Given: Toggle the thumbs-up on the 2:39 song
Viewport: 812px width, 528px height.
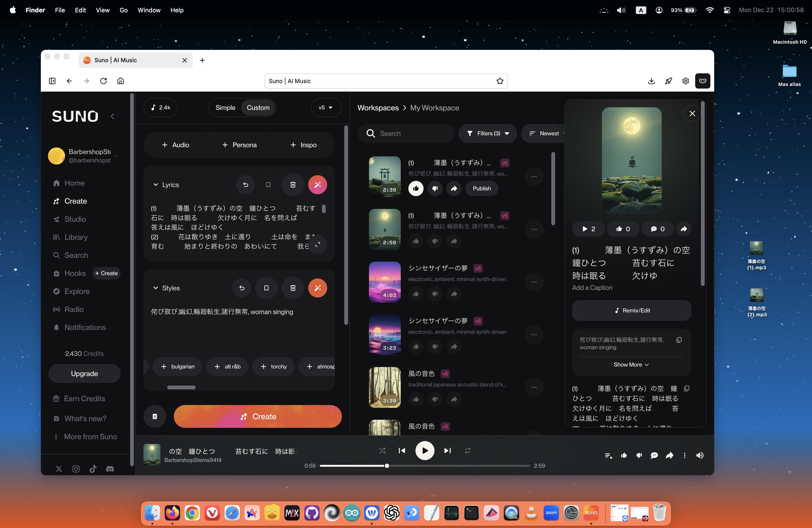Looking at the screenshot, I should click(x=415, y=188).
